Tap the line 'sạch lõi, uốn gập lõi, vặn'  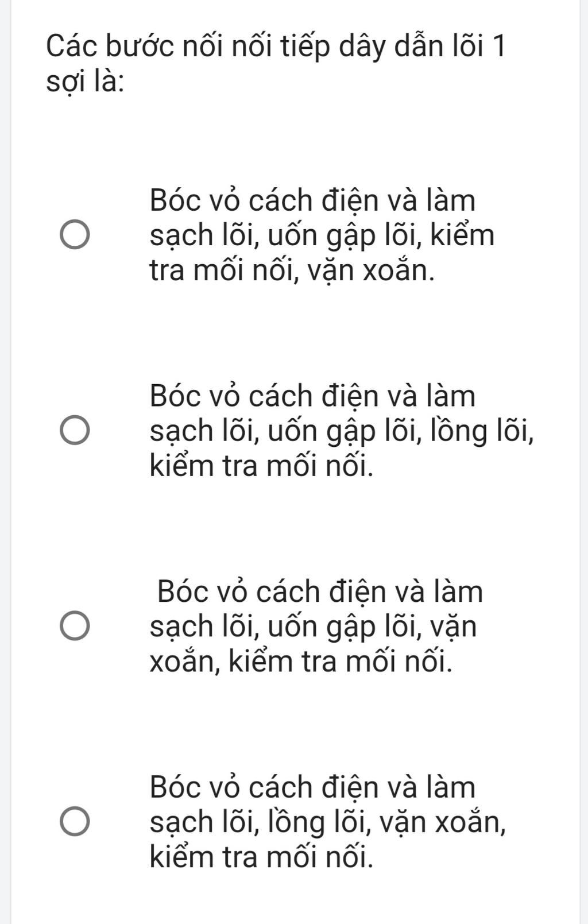coord(313,627)
